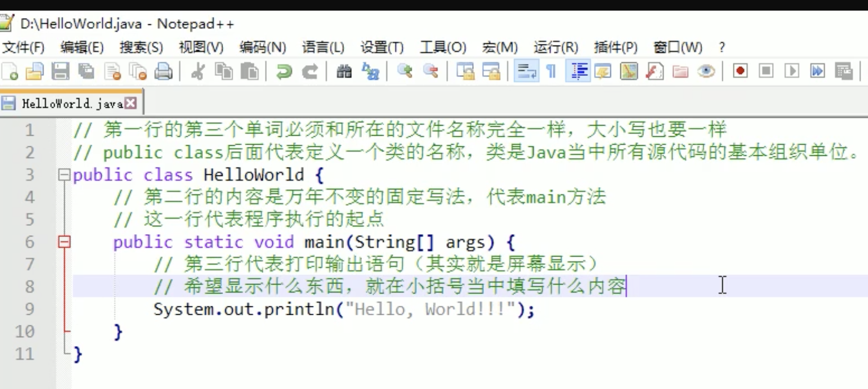Open the 编码(N) menu
The width and height of the screenshot is (868, 389).
click(x=262, y=47)
